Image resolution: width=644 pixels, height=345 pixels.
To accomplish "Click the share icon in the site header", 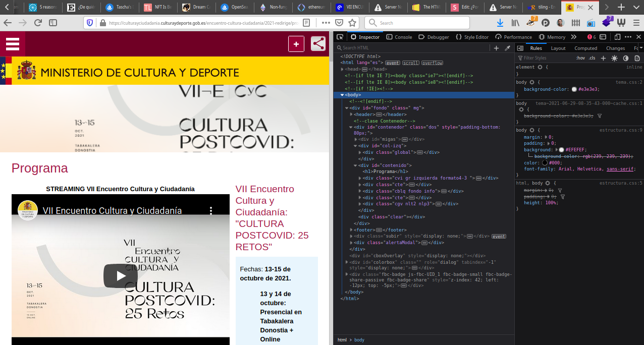I will coord(318,44).
